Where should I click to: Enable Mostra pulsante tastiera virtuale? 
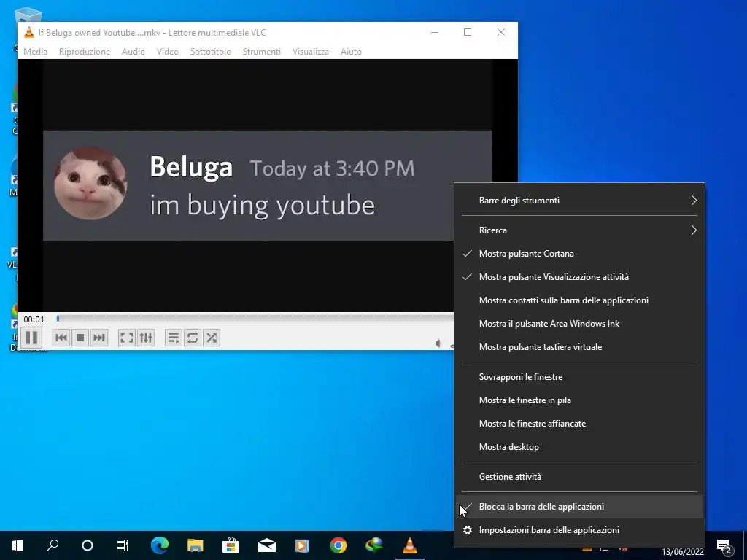[x=579, y=346]
